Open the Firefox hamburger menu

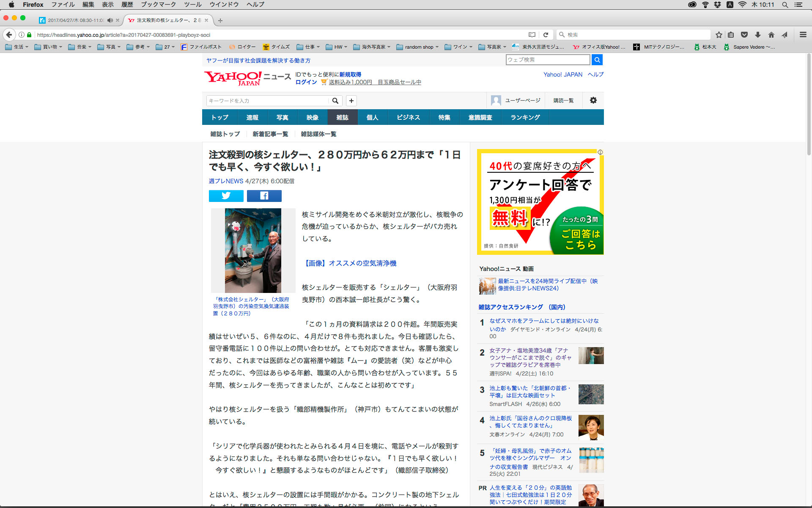tap(803, 35)
